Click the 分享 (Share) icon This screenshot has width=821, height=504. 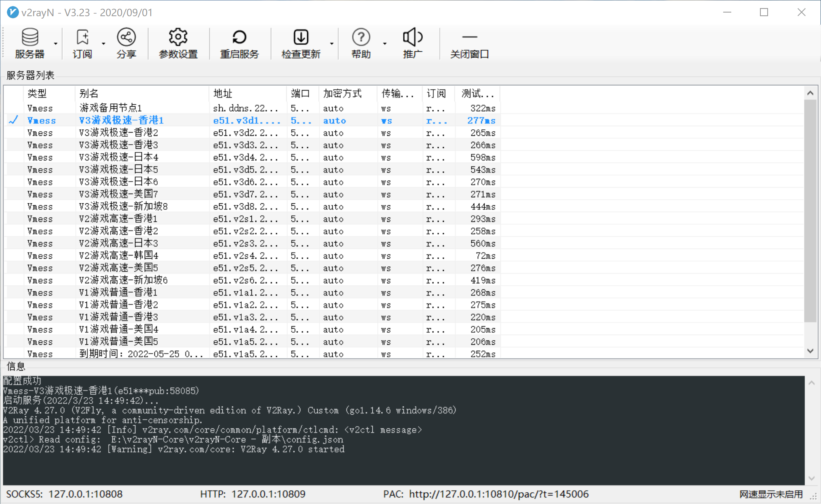tap(127, 43)
